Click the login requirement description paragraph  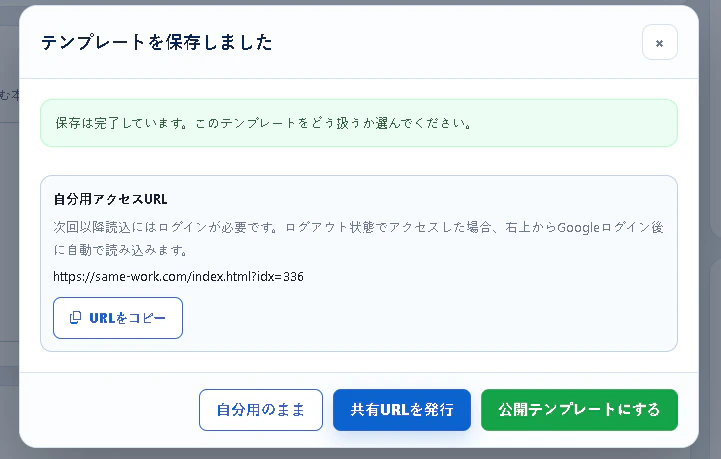(359, 239)
